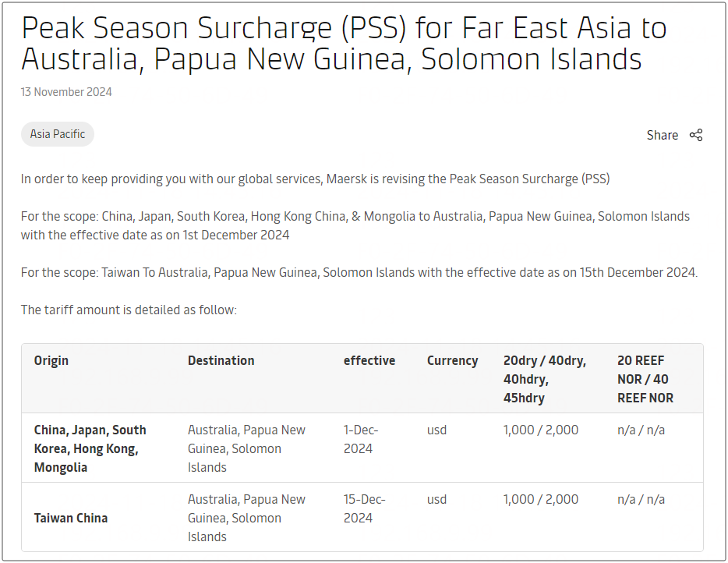Click the "tariff amount is detailed" sentence

tap(129, 310)
